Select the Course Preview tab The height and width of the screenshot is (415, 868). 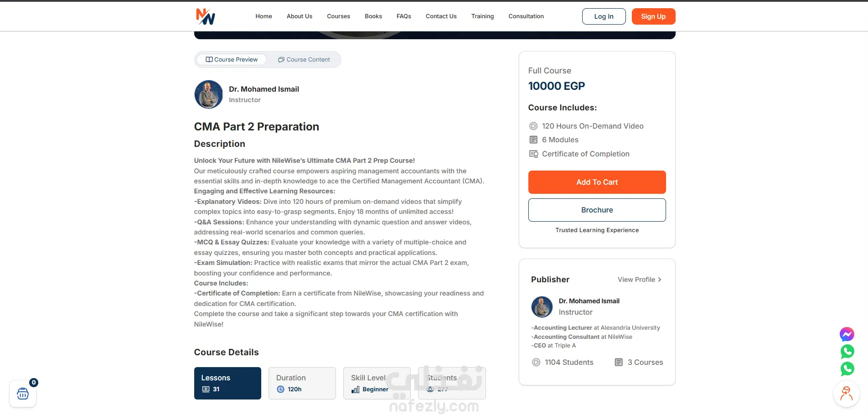click(232, 60)
